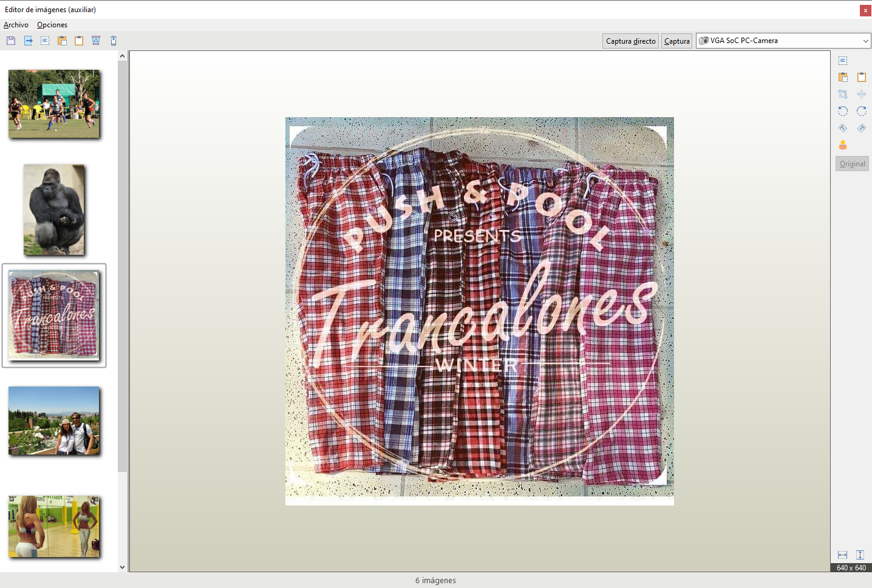Click the blank clipboard paste icon in top toolbar
This screenshot has height=588, width=872.
[x=79, y=41]
